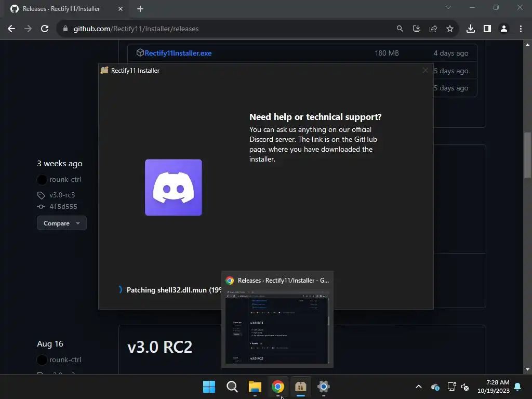Open the tab search chevron in title bar
This screenshot has width=532, height=399.
click(448, 7)
